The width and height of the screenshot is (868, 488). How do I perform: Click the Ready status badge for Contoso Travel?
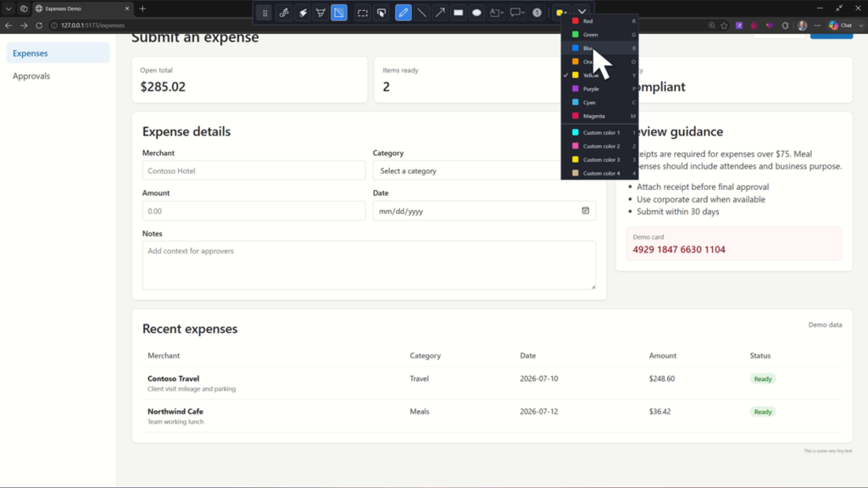[763, 379]
